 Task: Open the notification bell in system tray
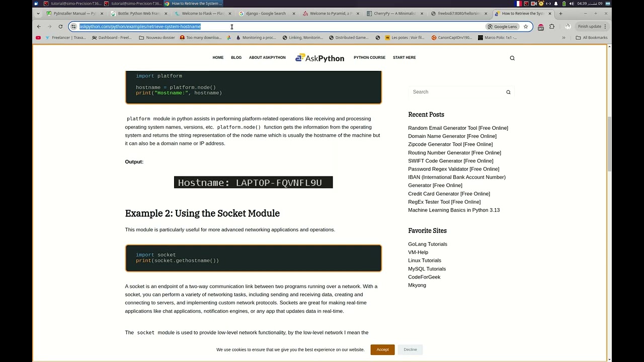point(556,4)
